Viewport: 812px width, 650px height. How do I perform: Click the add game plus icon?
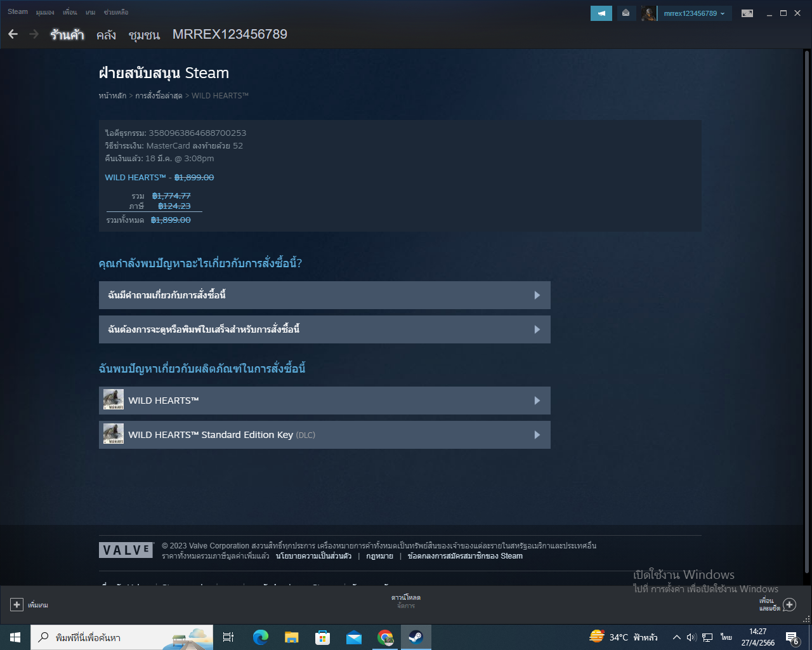tap(17, 605)
